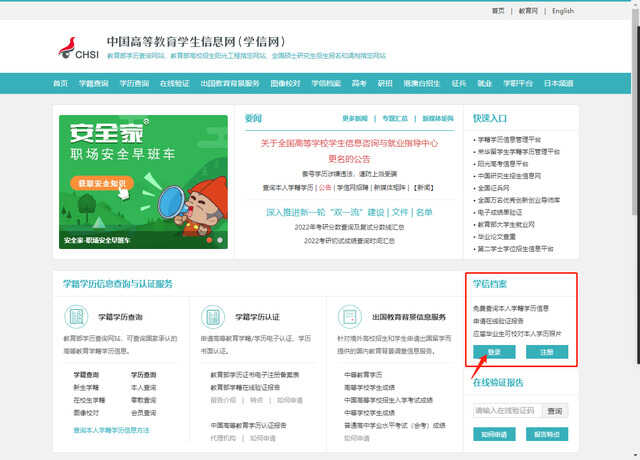Click the 首页 item in the teal navigation bar
The height and width of the screenshot is (460, 640).
(60, 84)
